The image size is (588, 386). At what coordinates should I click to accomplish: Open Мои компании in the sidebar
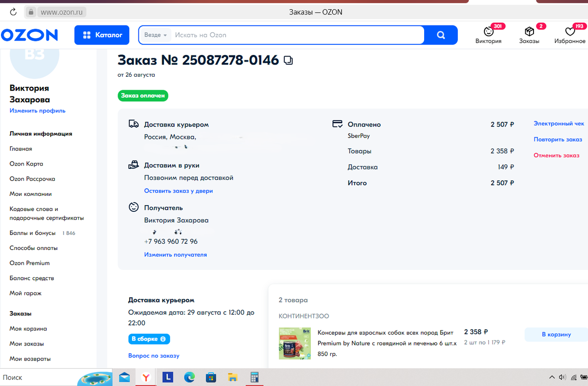click(31, 193)
